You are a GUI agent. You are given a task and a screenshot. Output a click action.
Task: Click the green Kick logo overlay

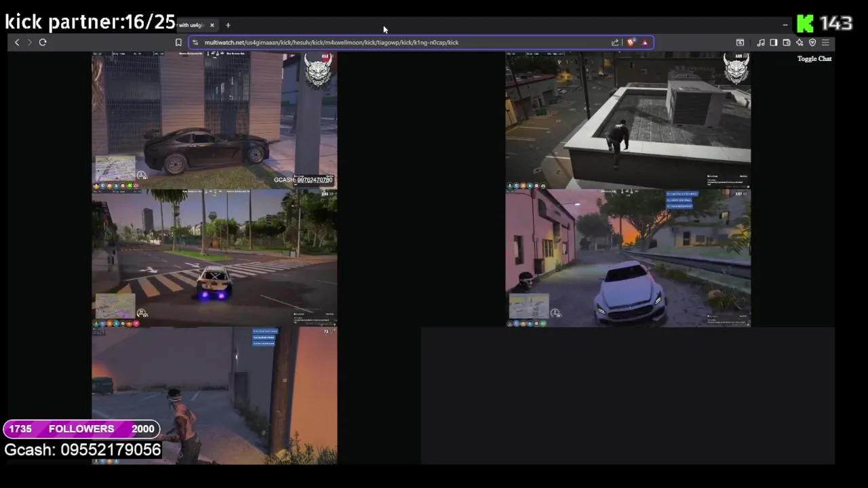[805, 24]
